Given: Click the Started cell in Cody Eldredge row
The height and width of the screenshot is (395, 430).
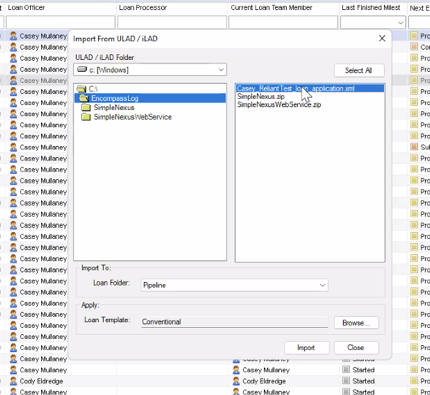Looking at the screenshot, I should coord(364,381).
